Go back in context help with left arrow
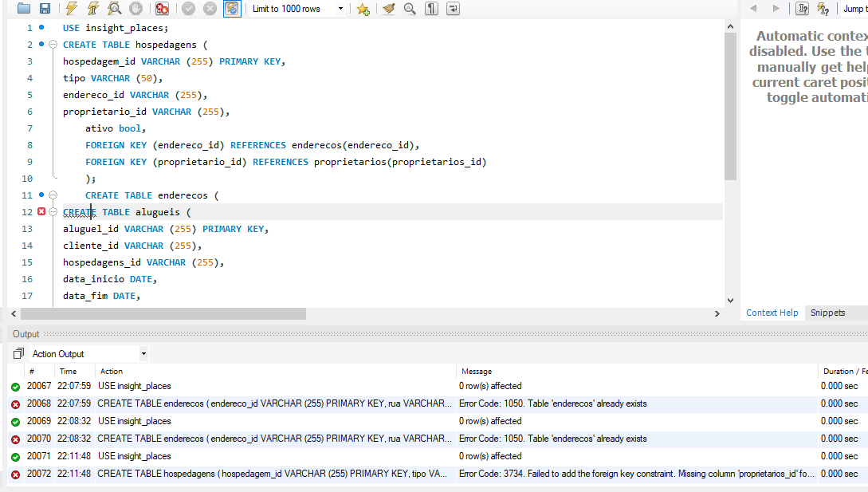This screenshot has width=868, height=492. 753,8
